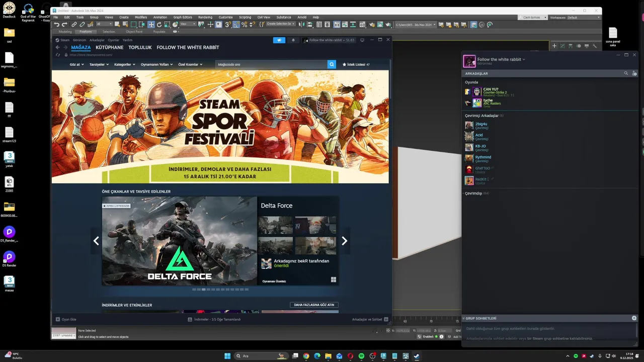Toggle Percent Snap in toolbar
Viewport: 644px width, 362px height.
(244, 24)
